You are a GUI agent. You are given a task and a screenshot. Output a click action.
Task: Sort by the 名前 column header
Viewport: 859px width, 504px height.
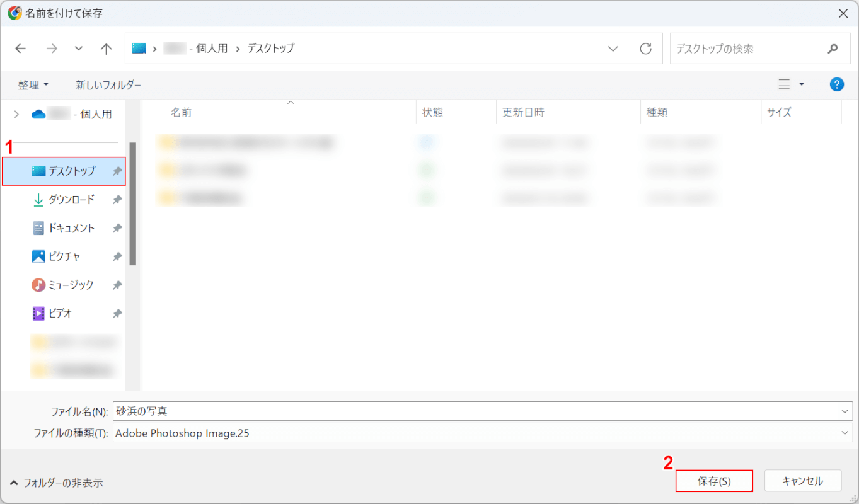click(181, 112)
